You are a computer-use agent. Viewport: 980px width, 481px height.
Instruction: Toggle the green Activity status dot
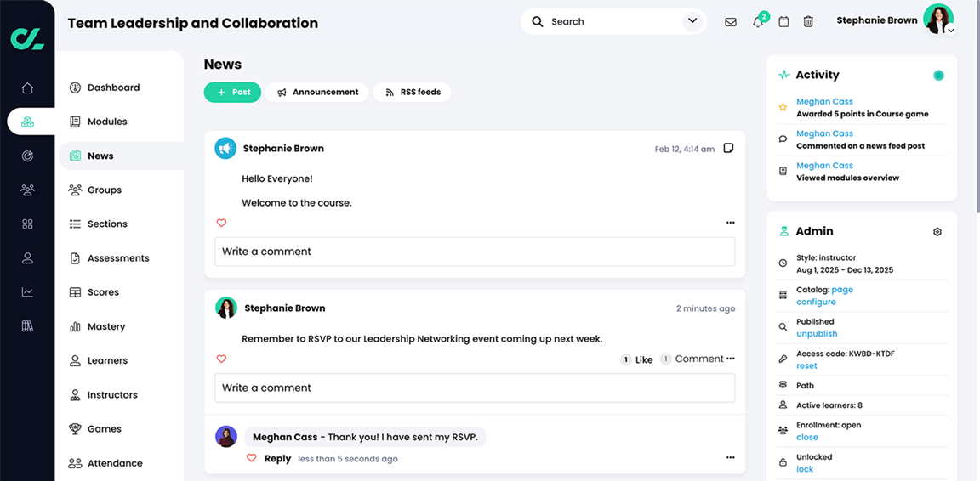pos(938,76)
